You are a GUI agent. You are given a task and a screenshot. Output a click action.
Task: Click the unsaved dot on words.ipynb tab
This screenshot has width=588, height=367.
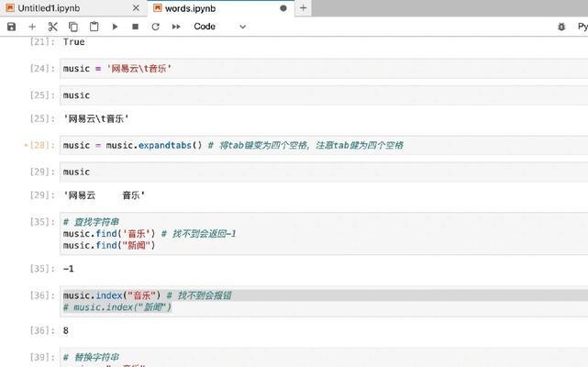[x=283, y=8]
